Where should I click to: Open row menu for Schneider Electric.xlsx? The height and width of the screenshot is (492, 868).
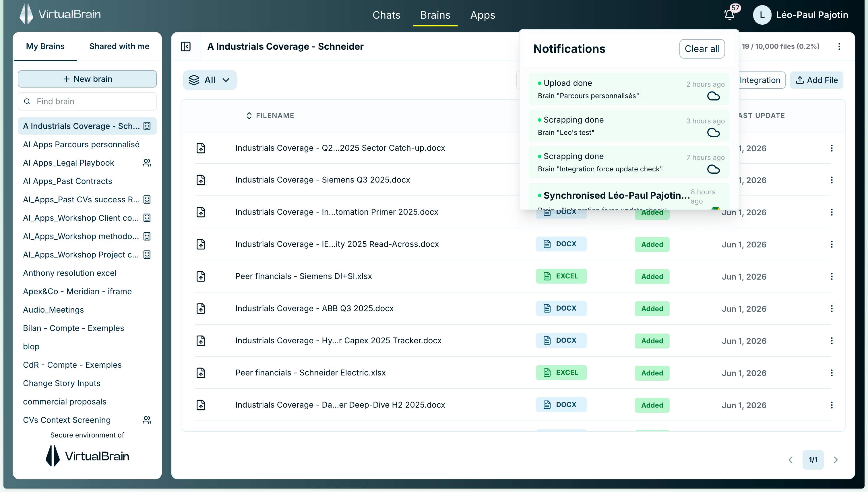832,373
